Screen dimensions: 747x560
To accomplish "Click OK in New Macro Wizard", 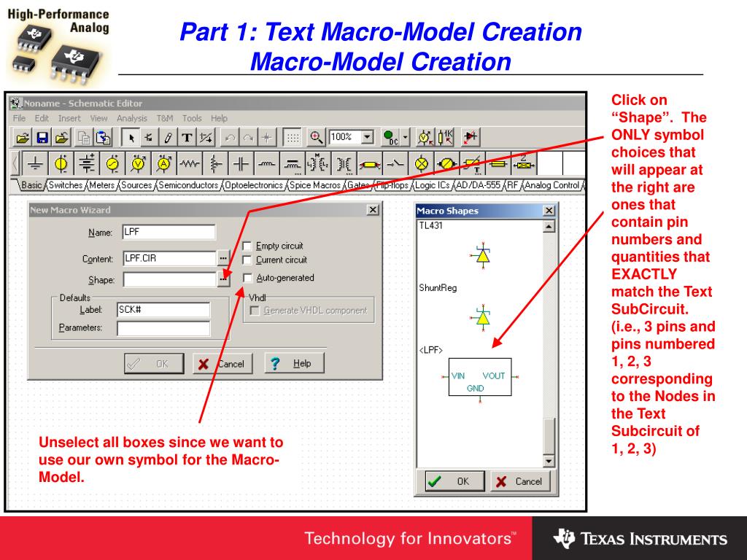I will coord(154,364).
